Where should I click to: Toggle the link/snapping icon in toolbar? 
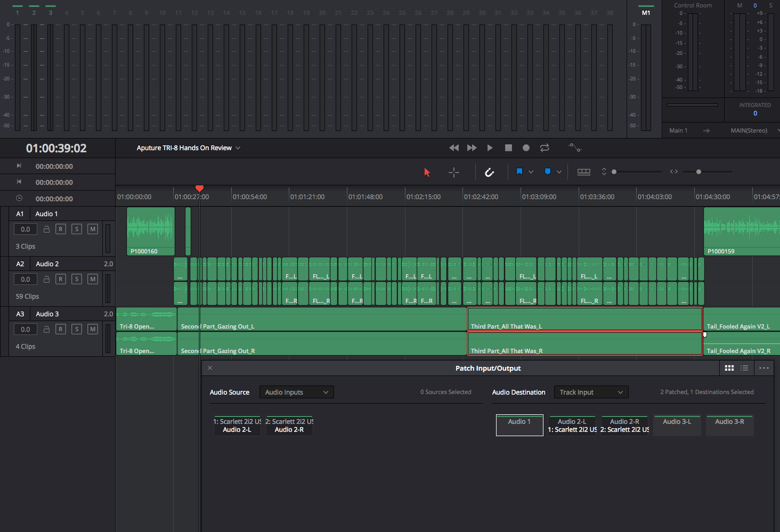coord(489,172)
